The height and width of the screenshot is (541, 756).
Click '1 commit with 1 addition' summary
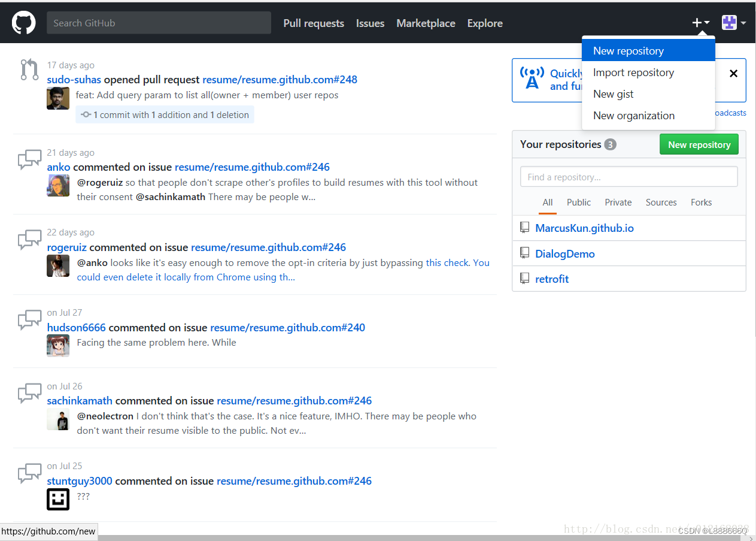pos(165,114)
